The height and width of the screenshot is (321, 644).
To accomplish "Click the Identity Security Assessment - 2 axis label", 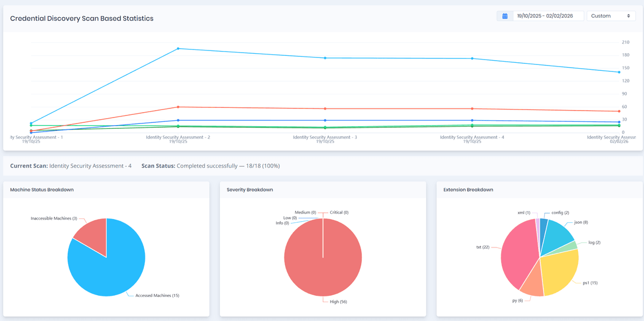I will [178, 137].
